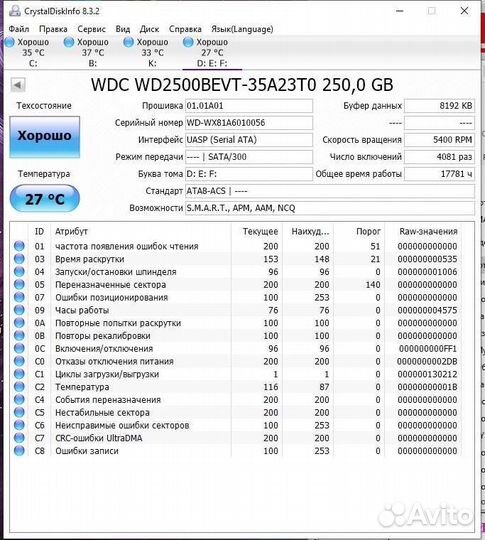Click the Хорошо health status button

[x=45, y=137]
